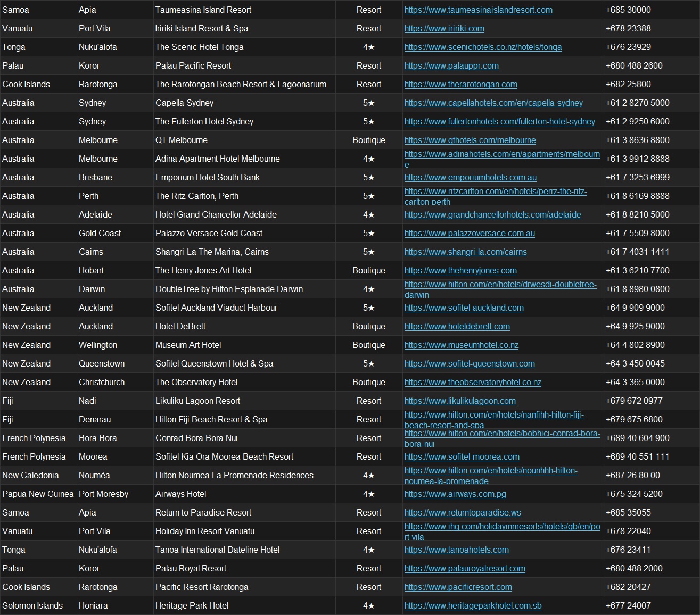
Task: Select the Emporium Hotel South Bank cell
Action: pos(244,177)
